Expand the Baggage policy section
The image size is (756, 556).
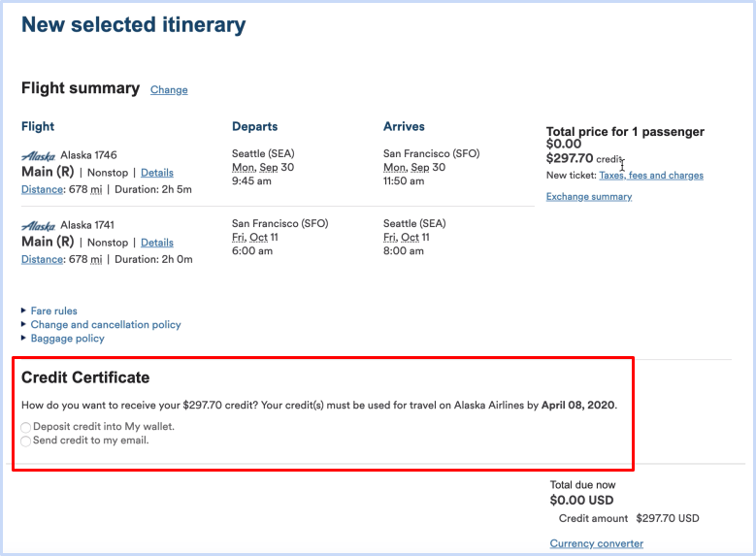tap(68, 339)
